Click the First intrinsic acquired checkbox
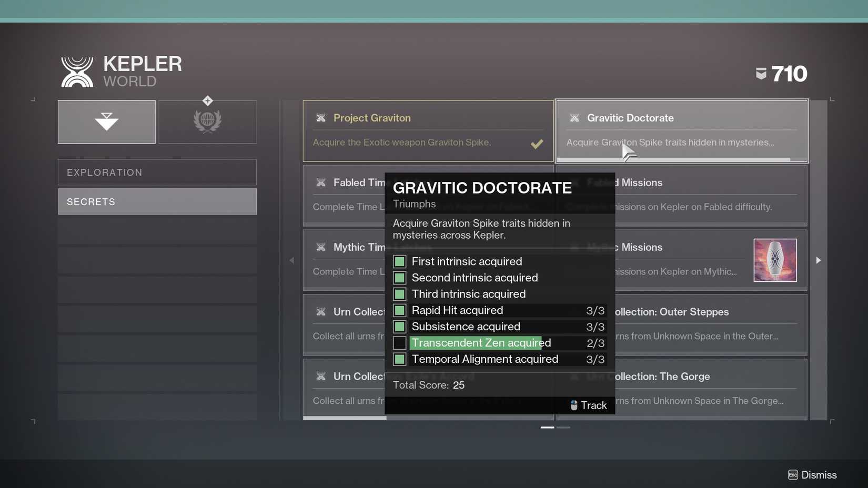The image size is (868, 488). click(400, 261)
